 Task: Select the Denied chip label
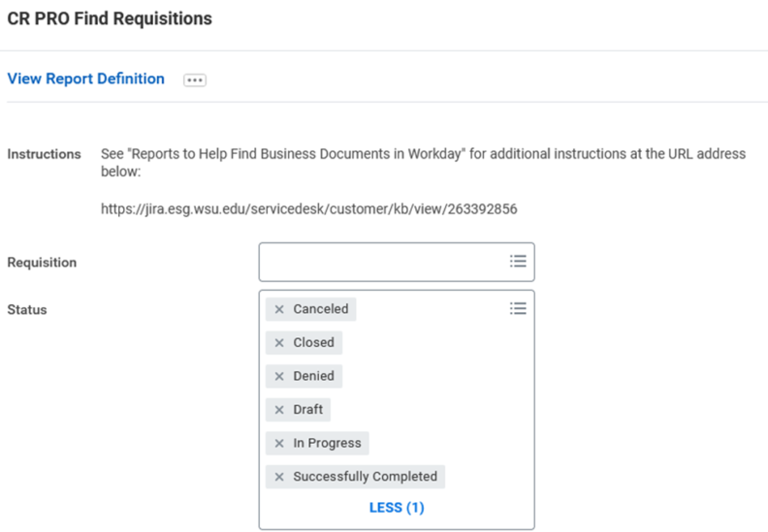point(313,376)
